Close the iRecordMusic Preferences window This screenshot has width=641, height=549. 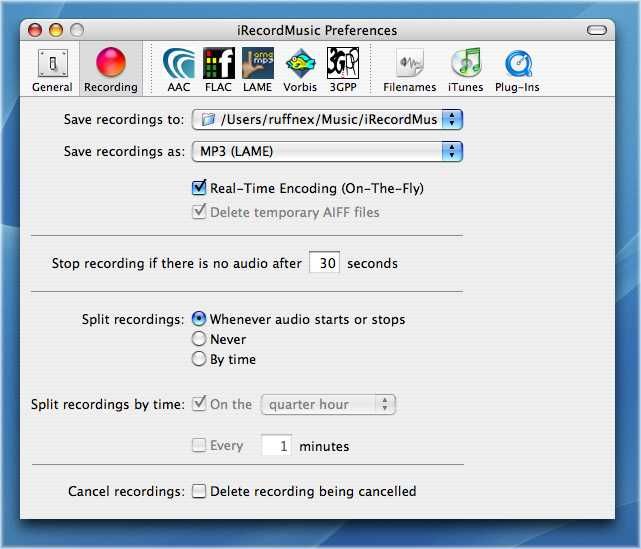pyautogui.click(x=35, y=30)
